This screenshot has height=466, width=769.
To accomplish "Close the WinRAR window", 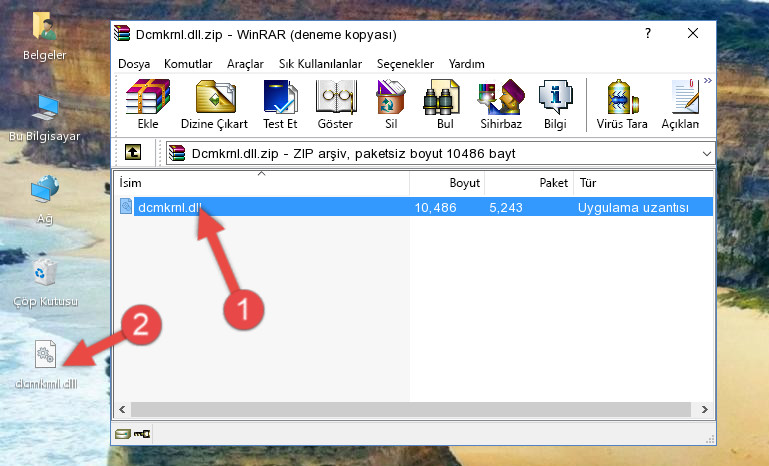I will pos(693,33).
